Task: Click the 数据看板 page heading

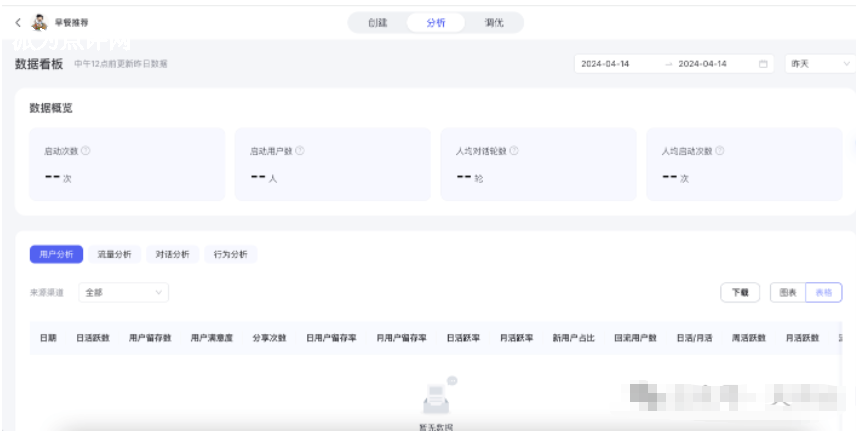Action: [39, 64]
